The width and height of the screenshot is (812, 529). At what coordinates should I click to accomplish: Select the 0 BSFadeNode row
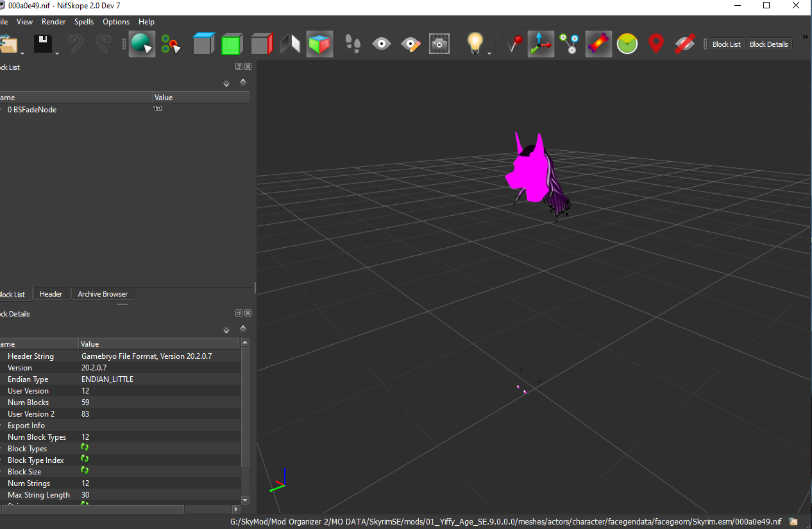(125, 110)
